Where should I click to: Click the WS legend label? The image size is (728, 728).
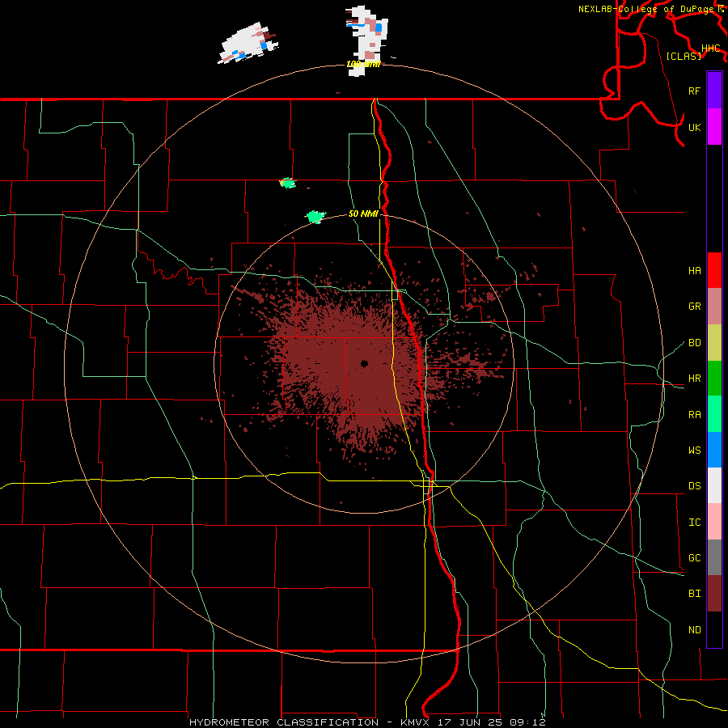[x=694, y=451]
